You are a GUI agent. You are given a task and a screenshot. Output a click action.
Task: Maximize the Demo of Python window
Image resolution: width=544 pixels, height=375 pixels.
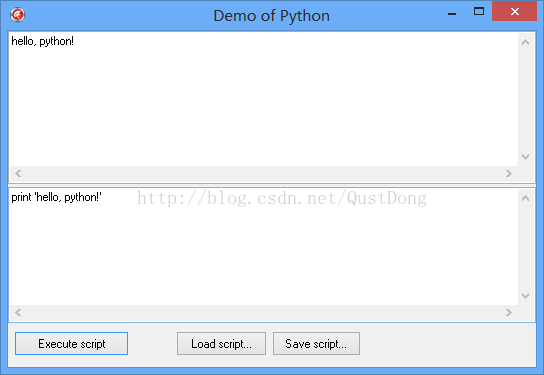click(x=479, y=11)
